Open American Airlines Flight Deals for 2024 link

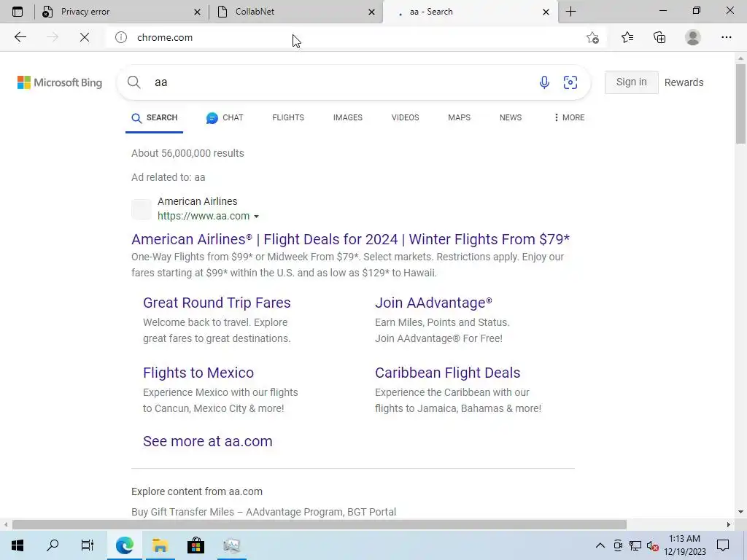350,239
